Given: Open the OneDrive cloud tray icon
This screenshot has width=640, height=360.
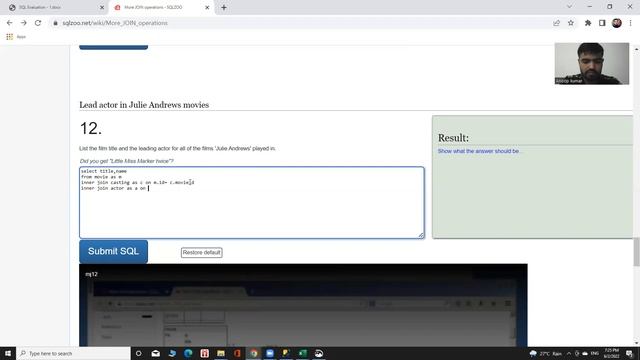Looking at the screenshot, I should 585,353.
